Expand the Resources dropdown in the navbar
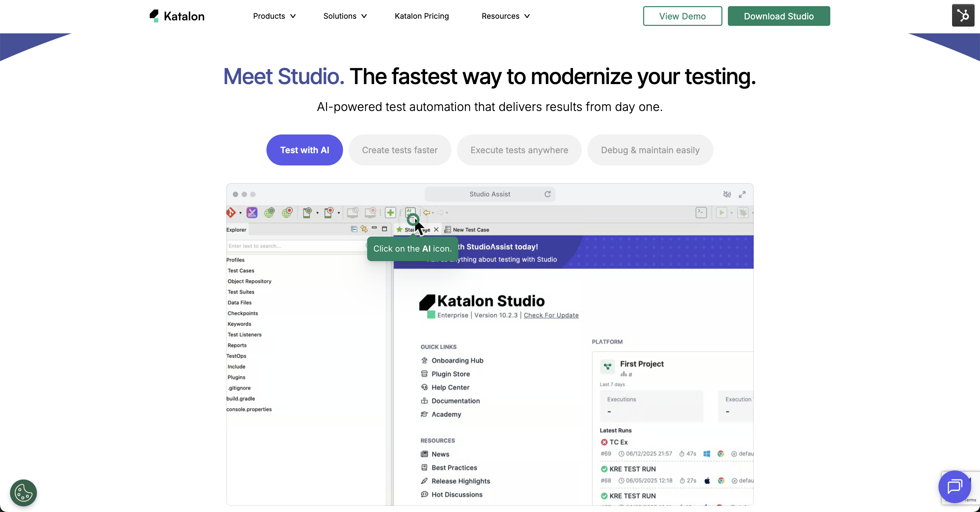This screenshot has width=980, height=512. click(x=505, y=16)
